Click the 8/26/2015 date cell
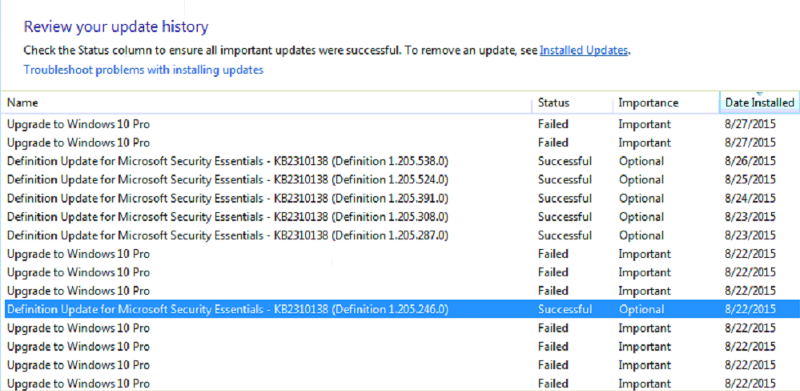 [750, 161]
